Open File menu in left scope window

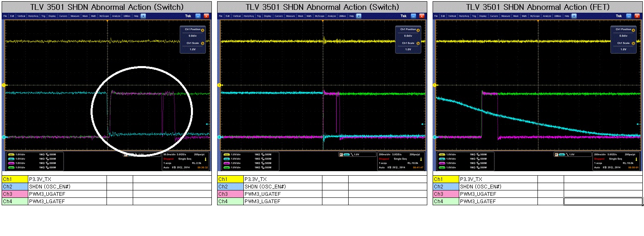5,16
